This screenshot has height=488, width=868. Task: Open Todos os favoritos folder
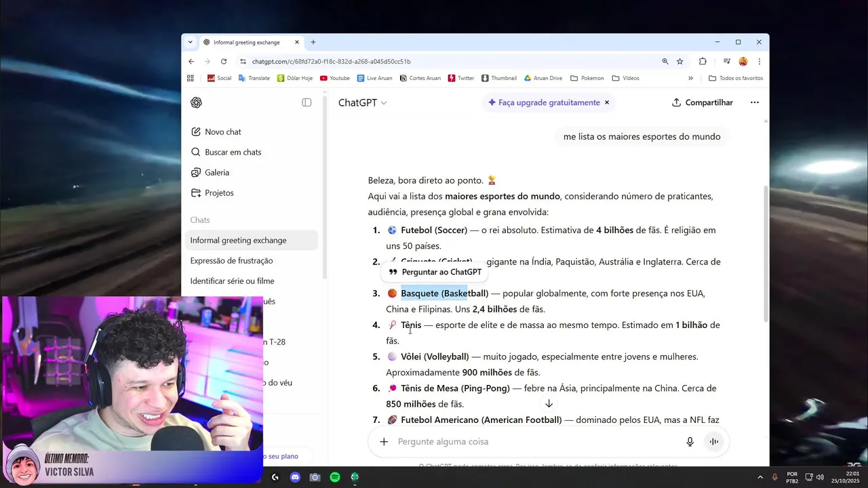(735, 78)
